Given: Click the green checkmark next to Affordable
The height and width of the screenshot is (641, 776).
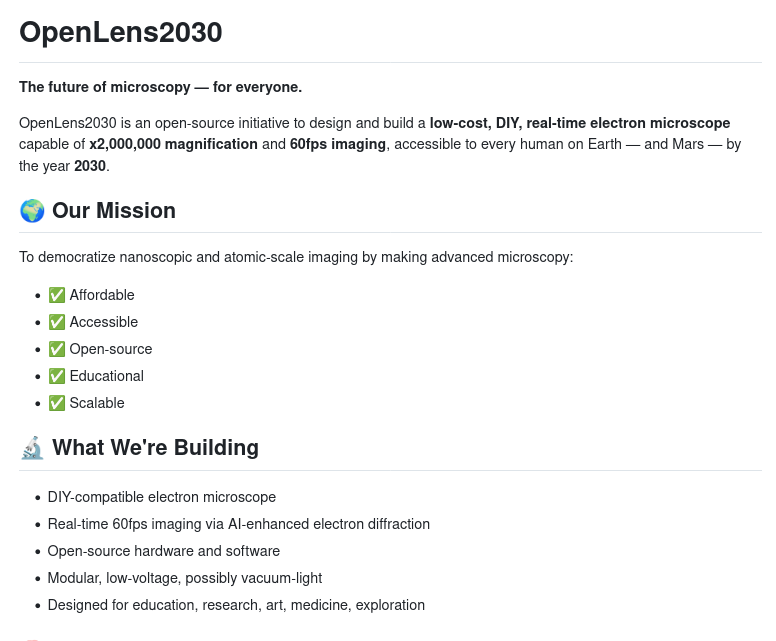Looking at the screenshot, I should point(57,295).
